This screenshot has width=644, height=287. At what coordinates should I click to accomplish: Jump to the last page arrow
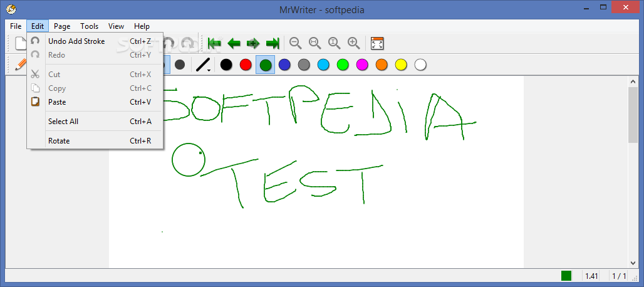273,43
